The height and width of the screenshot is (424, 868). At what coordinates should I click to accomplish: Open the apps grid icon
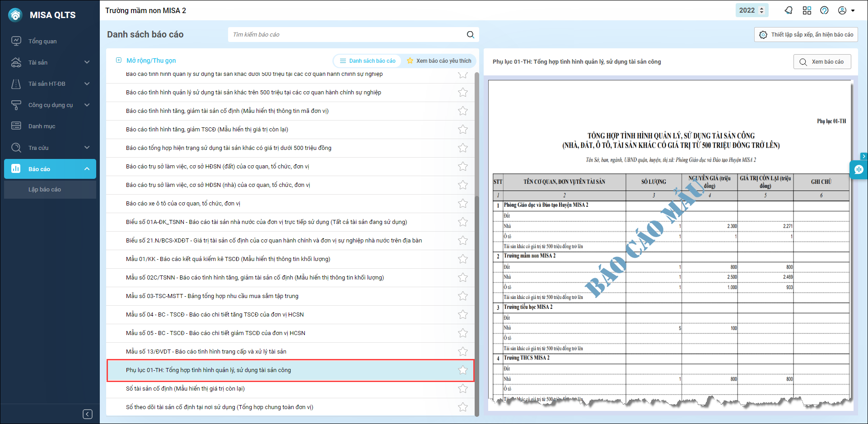(x=807, y=10)
